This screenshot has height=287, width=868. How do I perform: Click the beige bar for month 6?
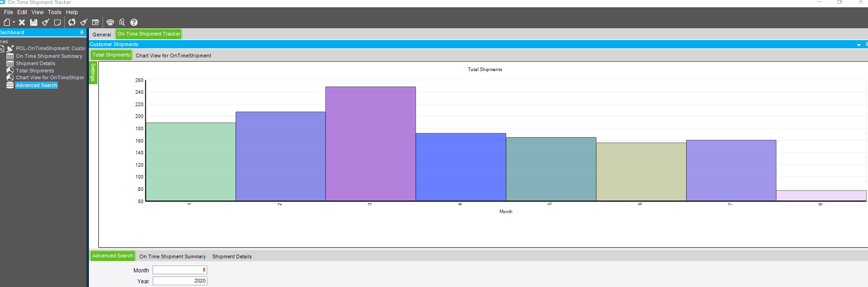(641, 172)
